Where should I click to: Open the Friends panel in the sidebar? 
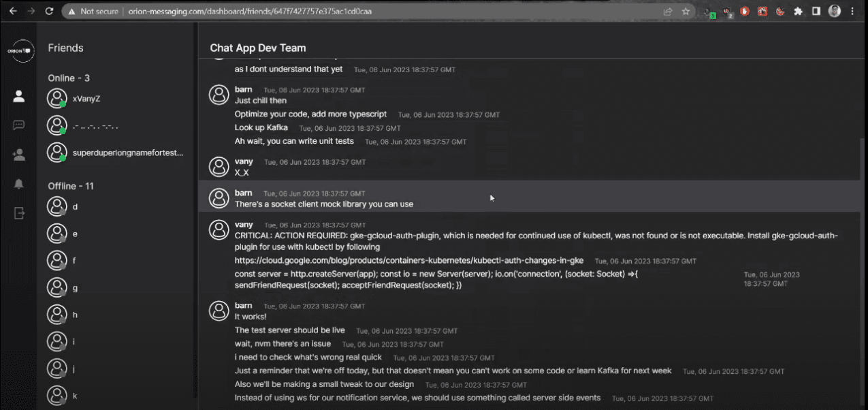(18, 97)
